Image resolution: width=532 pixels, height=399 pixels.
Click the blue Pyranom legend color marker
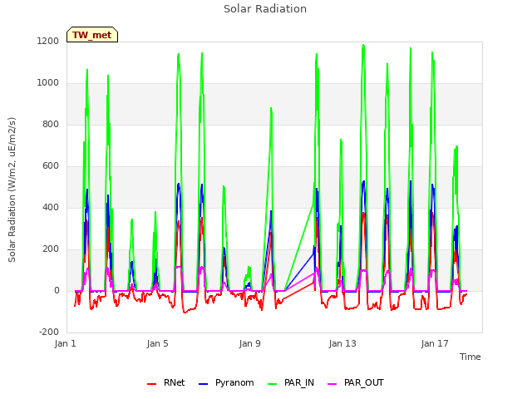click(x=203, y=384)
